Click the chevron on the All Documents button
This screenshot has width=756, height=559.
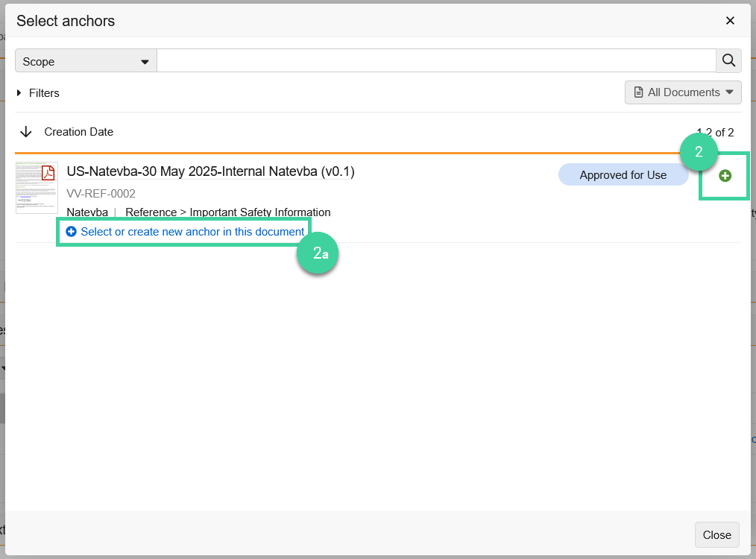pyautogui.click(x=728, y=92)
